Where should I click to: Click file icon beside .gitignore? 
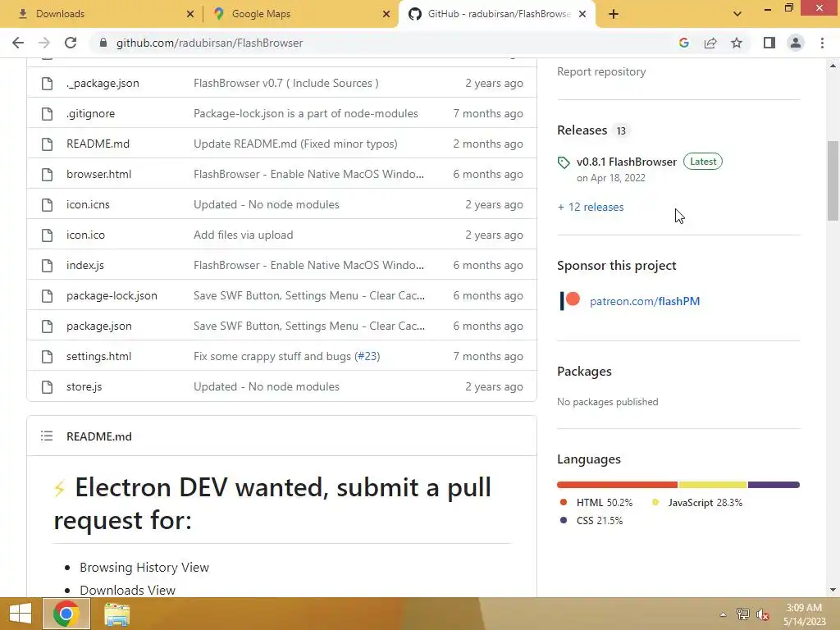pyautogui.click(x=47, y=113)
